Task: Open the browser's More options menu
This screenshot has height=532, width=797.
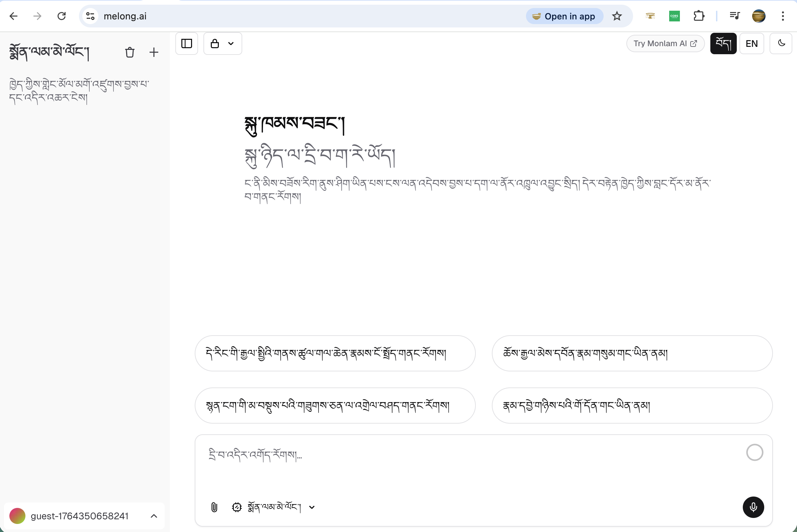Action: [783, 16]
